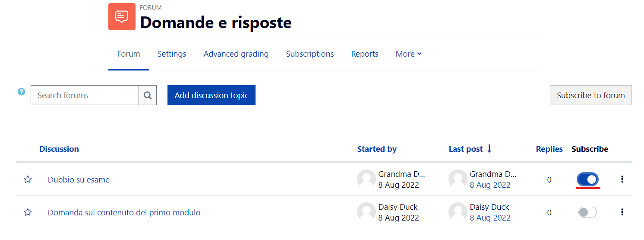Click Add discussion topic button
This screenshot has width=644, height=240.
pyautogui.click(x=212, y=95)
